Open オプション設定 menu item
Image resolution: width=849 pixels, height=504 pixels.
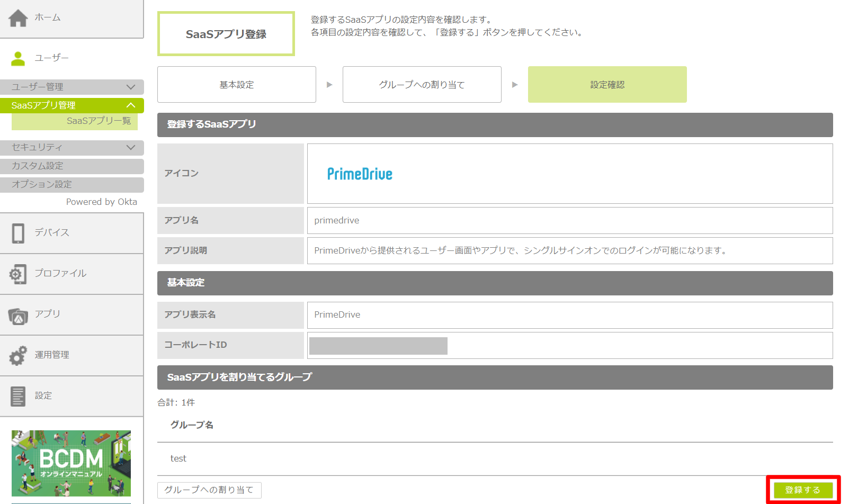(41, 184)
